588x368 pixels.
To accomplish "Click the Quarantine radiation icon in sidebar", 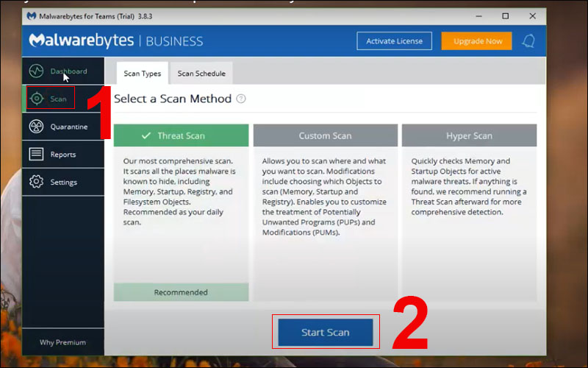I will (x=36, y=127).
